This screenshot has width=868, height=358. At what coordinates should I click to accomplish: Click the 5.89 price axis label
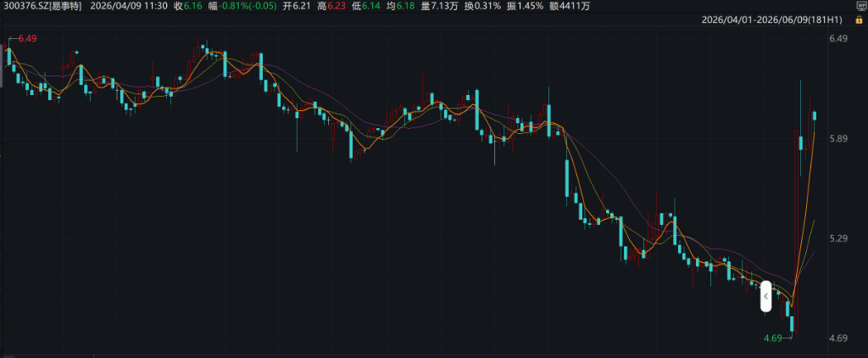coord(839,138)
